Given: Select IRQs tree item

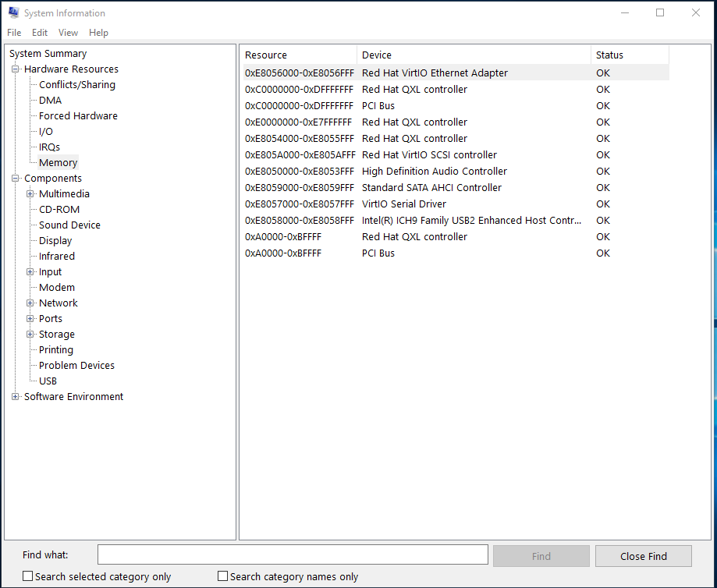Looking at the screenshot, I should tap(49, 147).
